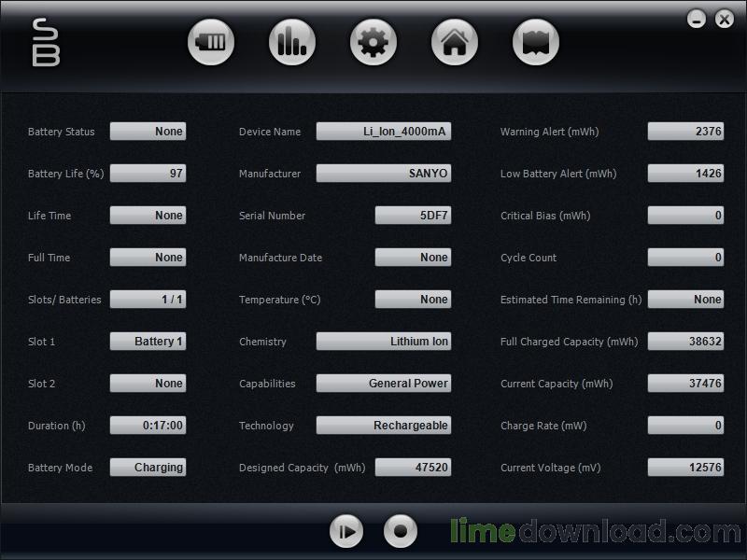This screenshot has width=747, height=560.
Task: Click the Battery Status value field
Action: tap(148, 132)
